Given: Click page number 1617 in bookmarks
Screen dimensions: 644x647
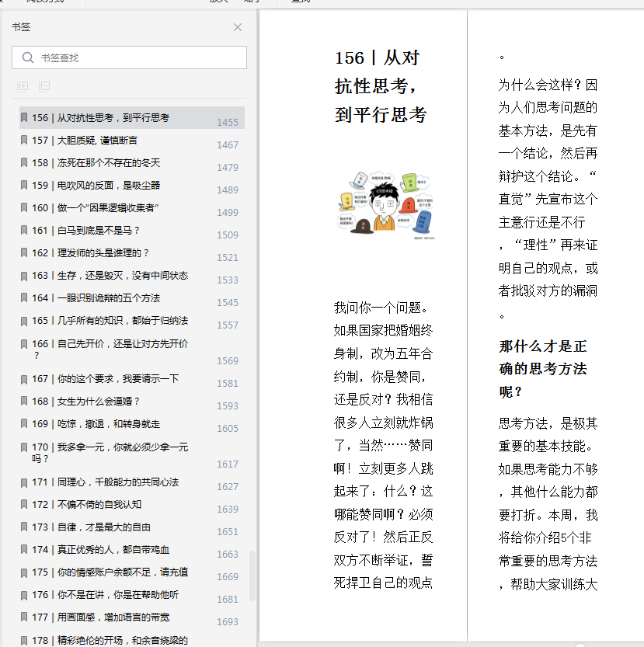Looking at the screenshot, I should (228, 464).
